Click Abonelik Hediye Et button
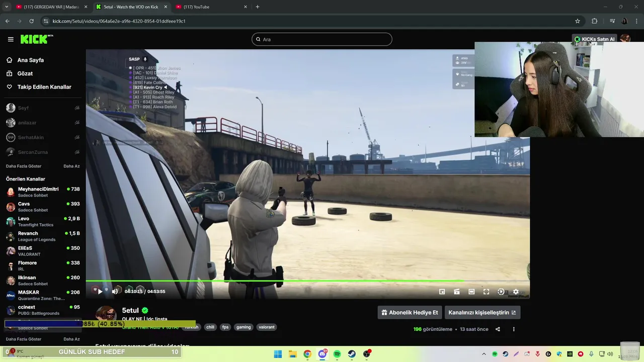Image resolution: width=644 pixels, height=362 pixels. (410, 312)
